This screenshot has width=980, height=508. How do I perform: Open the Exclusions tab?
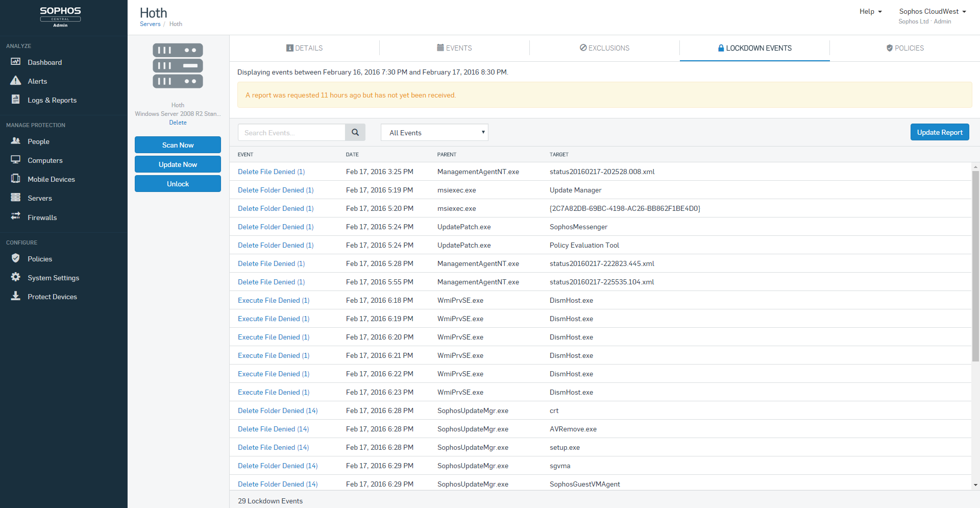[604, 48]
